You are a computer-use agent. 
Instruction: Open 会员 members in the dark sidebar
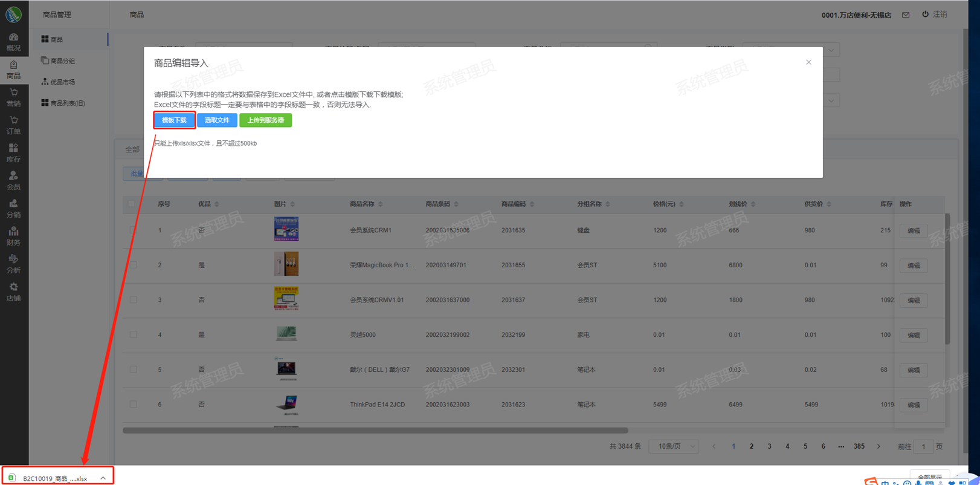pyautogui.click(x=13, y=181)
